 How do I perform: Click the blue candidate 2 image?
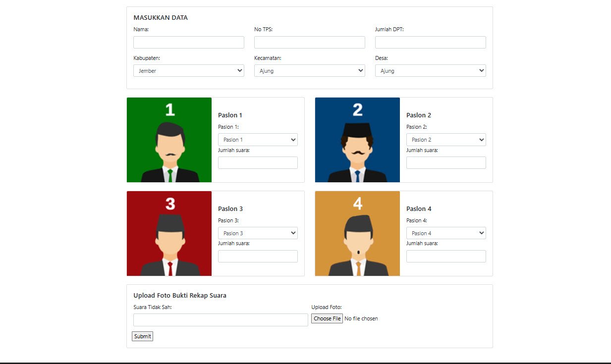(357, 140)
